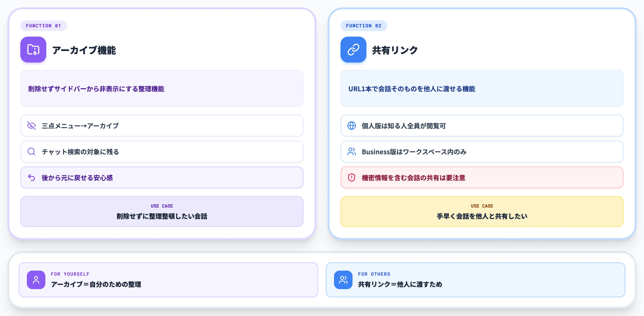Image resolution: width=644 pixels, height=316 pixels.
Task: Click text 手早く会話を他人と共有したい
Action: 482,216
